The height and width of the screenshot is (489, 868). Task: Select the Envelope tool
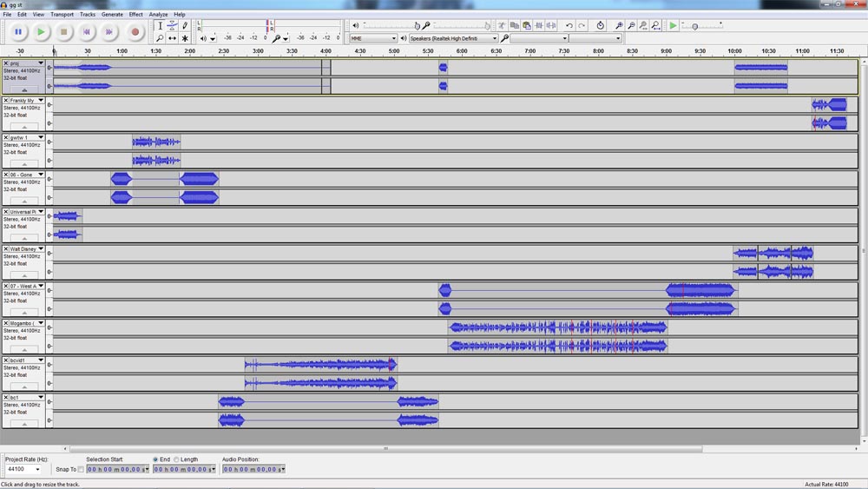[x=172, y=26]
